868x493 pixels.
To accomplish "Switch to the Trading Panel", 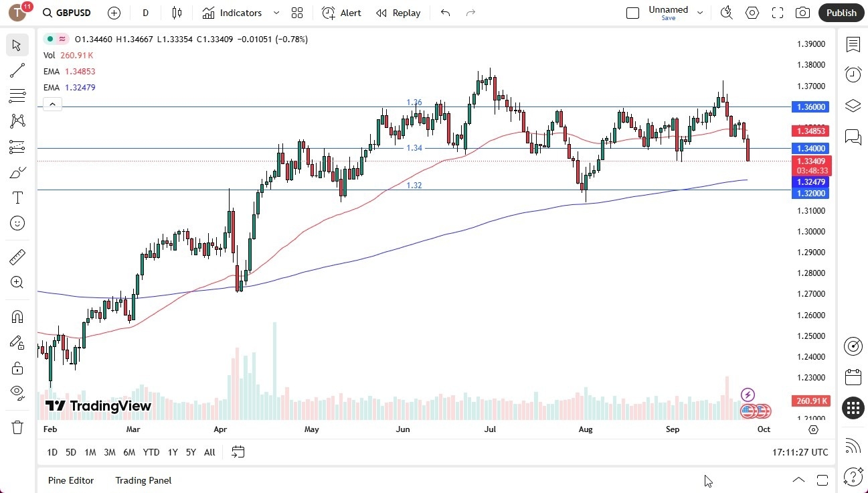I will pos(143,480).
